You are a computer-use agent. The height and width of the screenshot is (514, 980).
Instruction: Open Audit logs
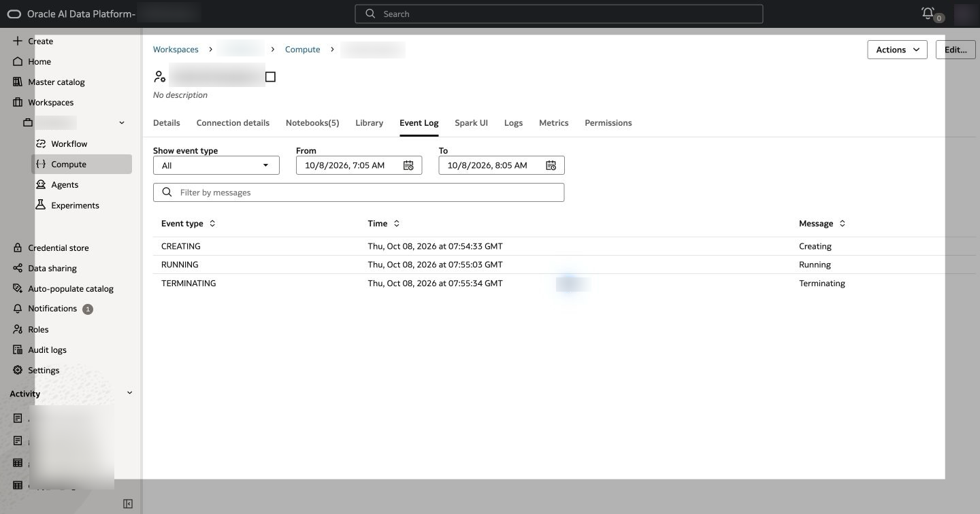point(48,349)
